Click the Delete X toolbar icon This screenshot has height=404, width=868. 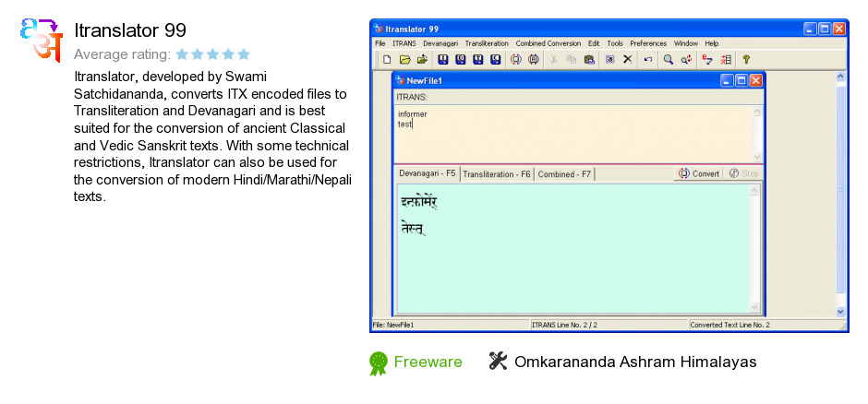[x=627, y=59]
